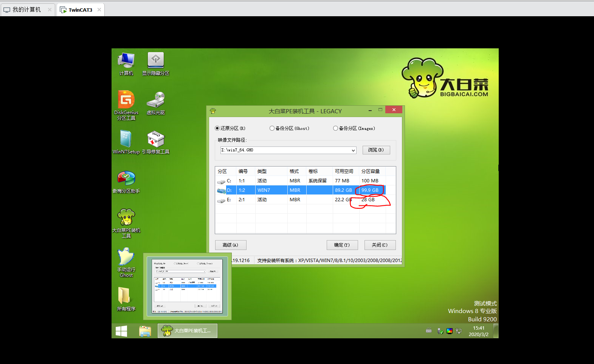The image size is (594, 364).
Task: Click the 关闭 (C) button
Action: click(x=380, y=245)
